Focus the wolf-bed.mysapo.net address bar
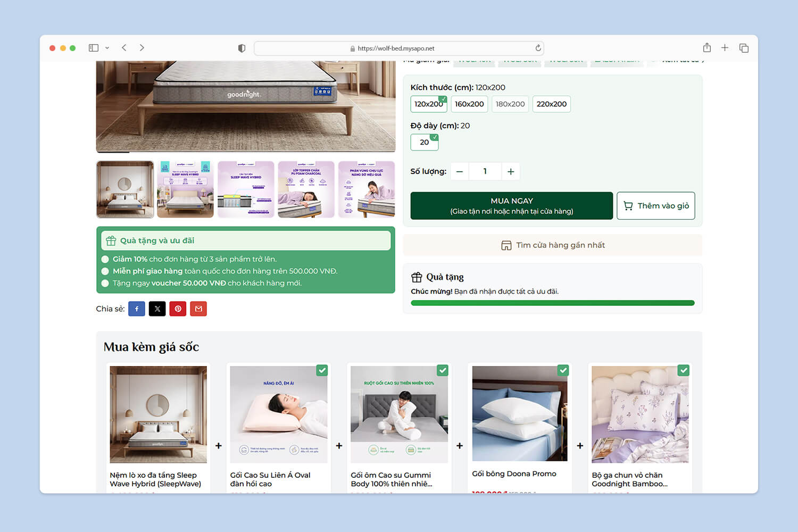Screen dimensions: 798x532 [x=399, y=48]
